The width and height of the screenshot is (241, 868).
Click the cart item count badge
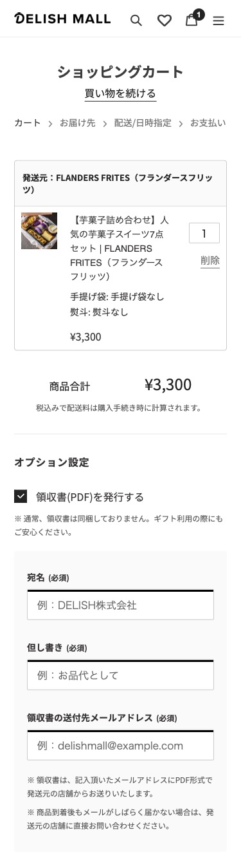click(199, 14)
